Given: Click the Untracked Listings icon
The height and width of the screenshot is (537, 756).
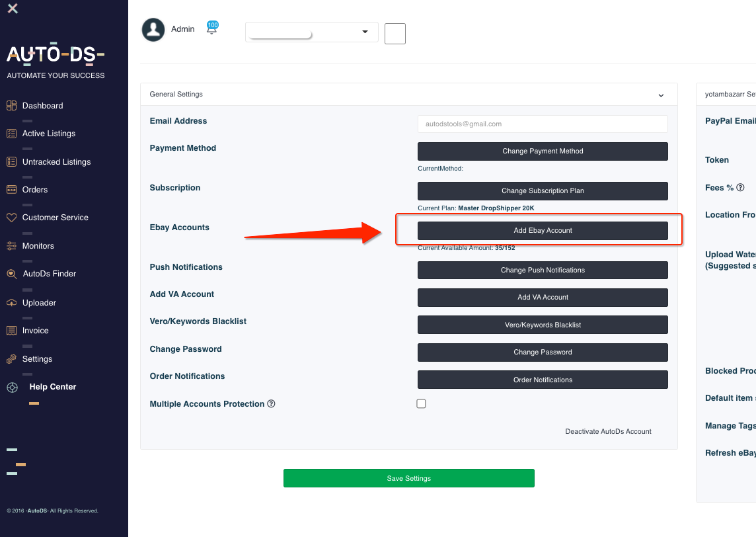Looking at the screenshot, I should coord(12,161).
